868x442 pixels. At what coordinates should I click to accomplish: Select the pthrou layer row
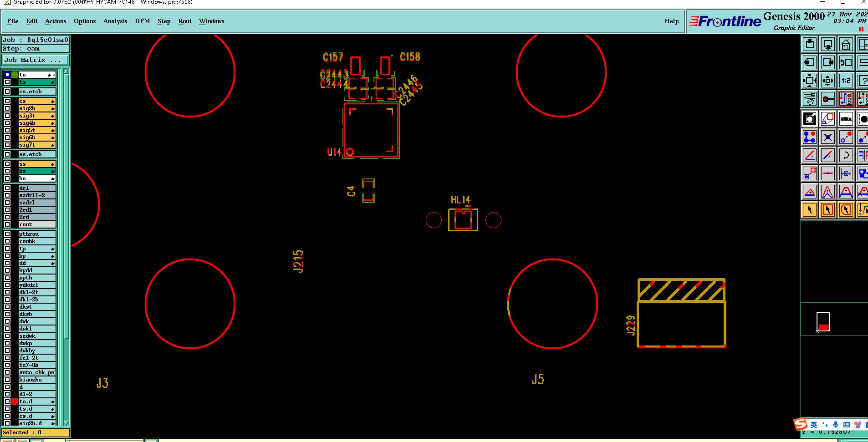click(x=37, y=234)
